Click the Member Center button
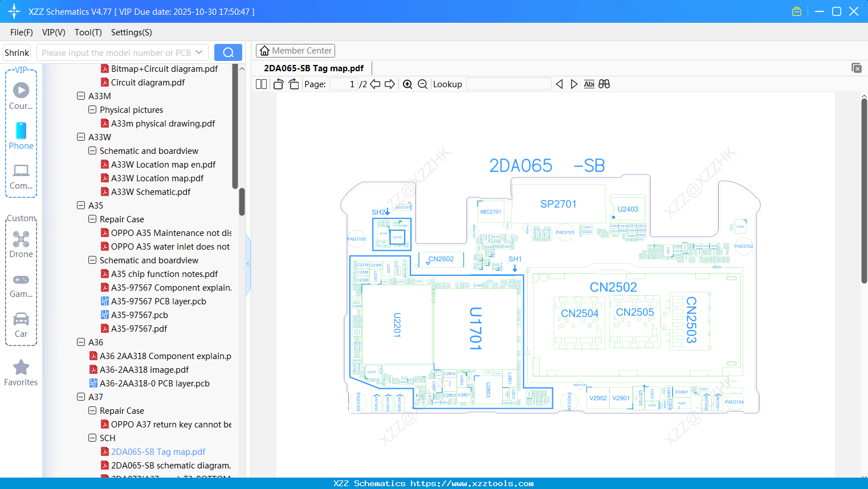The image size is (868, 489). pos(295,51)
